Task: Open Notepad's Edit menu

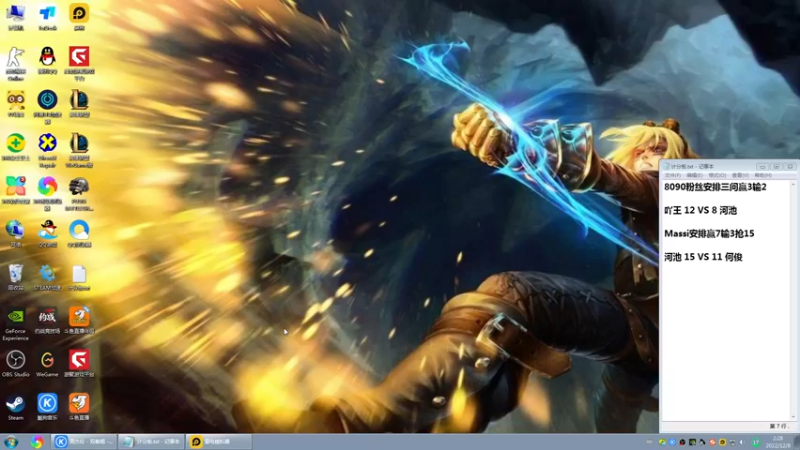Action: click(x=694, y=175)
